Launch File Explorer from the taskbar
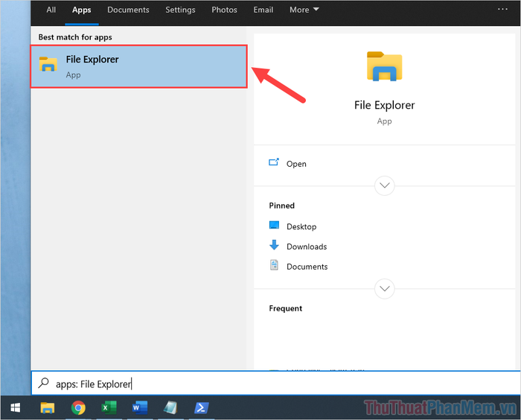Screen dimensions: 521x420 (48, 407)
